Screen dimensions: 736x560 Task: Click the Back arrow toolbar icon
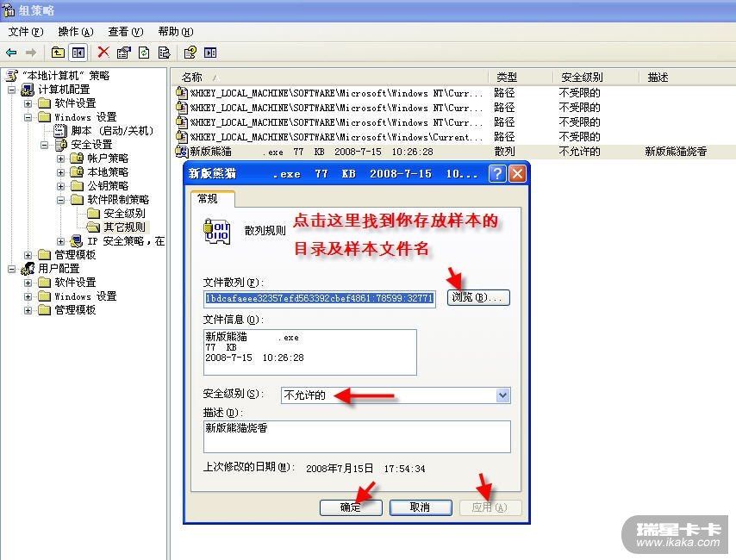[x=11, y=53]
